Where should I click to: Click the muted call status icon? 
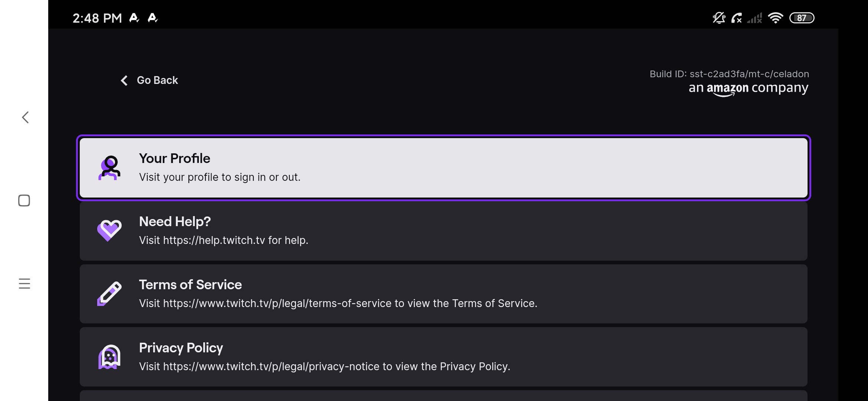click(x=736, y=18)
